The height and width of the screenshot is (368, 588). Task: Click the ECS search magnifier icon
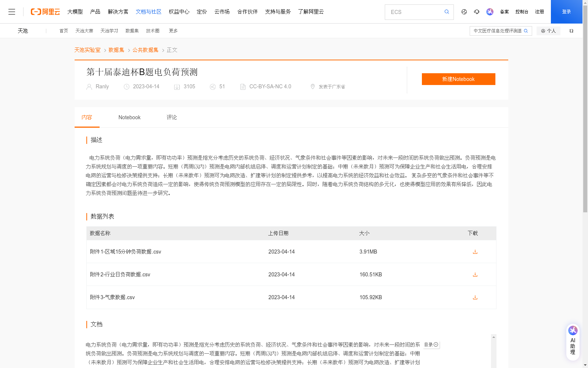tap(447, 12)
